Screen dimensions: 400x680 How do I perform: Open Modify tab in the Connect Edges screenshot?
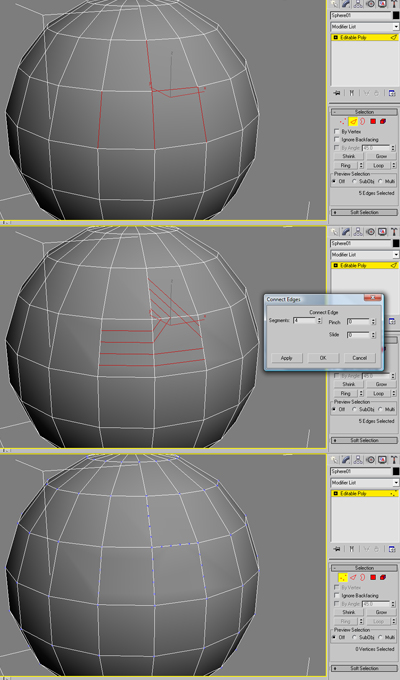tap(346, 232)
